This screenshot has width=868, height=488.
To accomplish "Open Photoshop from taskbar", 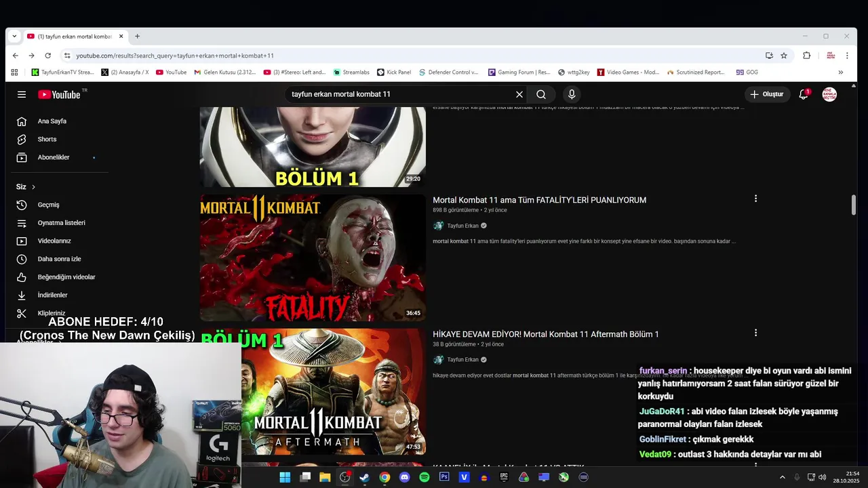I will (444, 477).
